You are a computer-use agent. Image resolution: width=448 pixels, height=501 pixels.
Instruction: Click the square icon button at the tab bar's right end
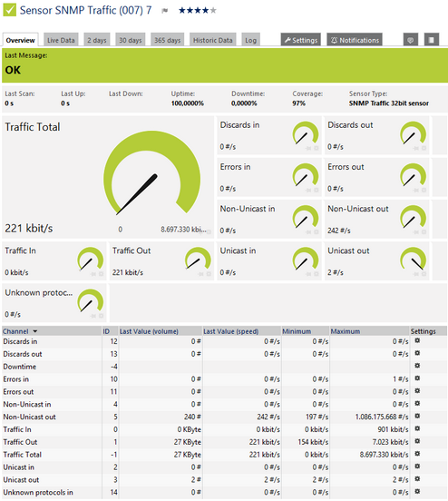tap(432, 40)
